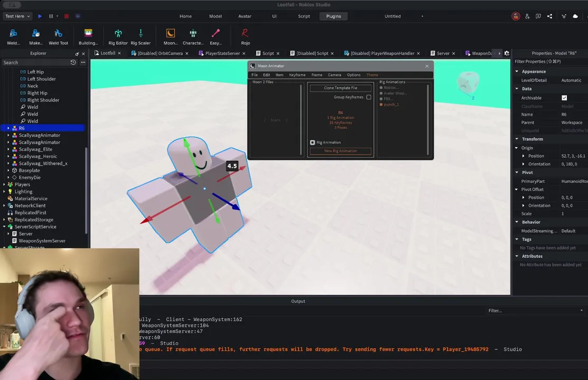Click the Explorer search history icon
588x380 pixels.
pos(73,62)
